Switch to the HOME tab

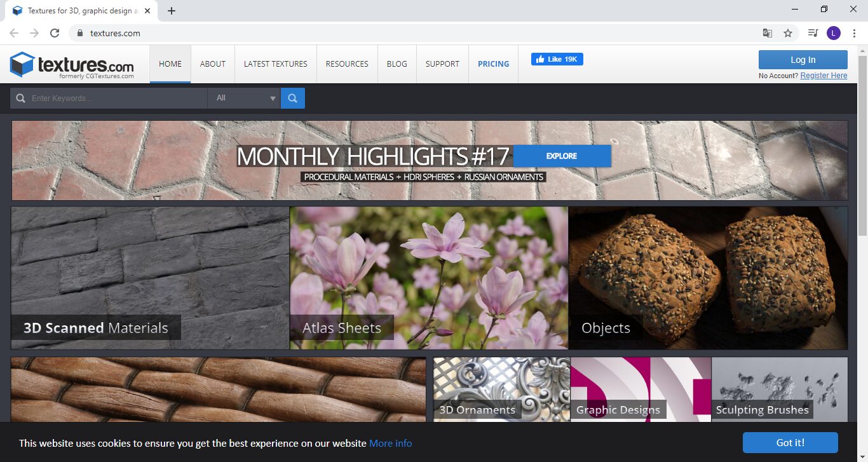(x=170, y=64)
